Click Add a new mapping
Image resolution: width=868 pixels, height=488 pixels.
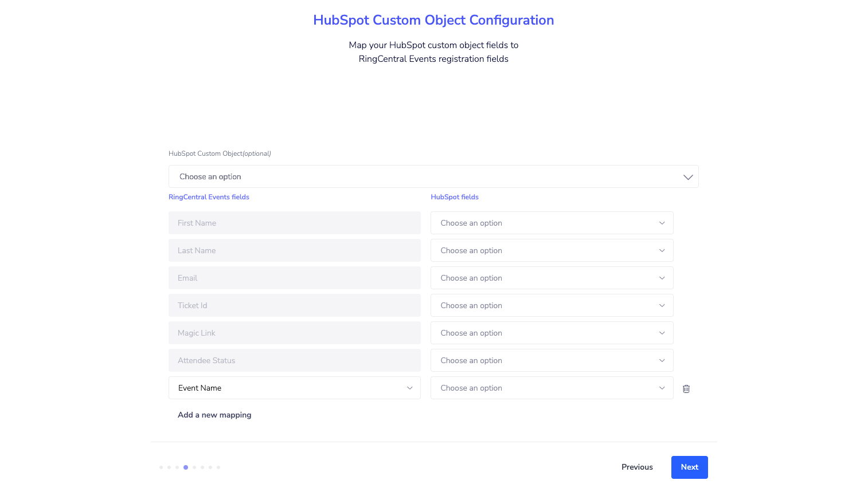point(214,415)
